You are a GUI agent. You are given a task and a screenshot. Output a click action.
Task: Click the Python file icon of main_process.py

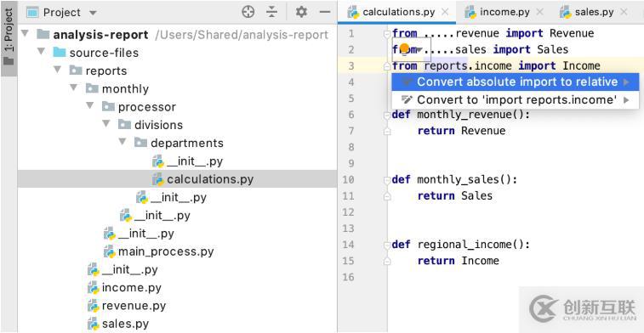click(110, 251)
